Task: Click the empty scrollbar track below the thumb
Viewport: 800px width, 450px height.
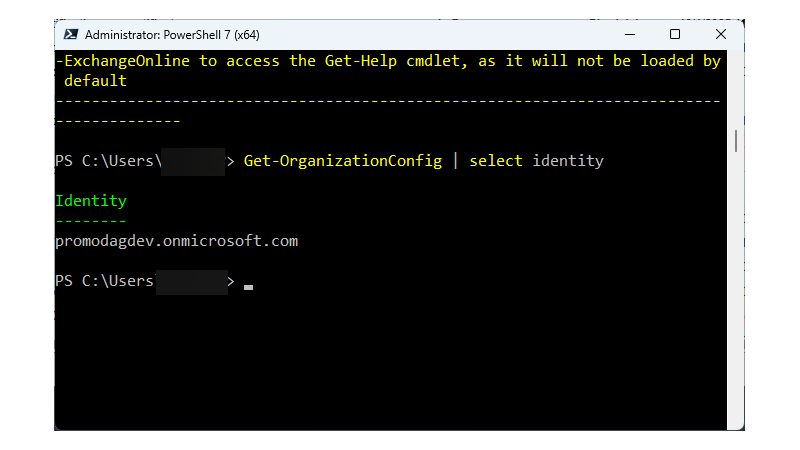Action: coord(736,300)
